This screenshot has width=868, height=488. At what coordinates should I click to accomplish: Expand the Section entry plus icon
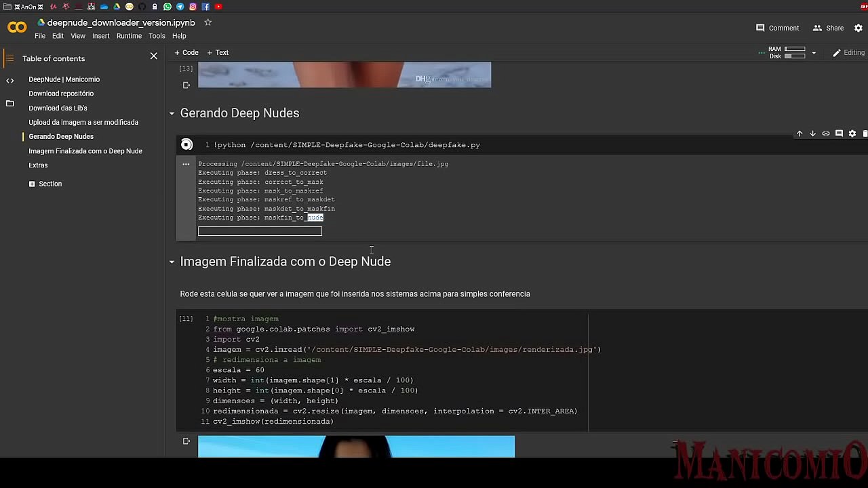click(x=32, y=184)
